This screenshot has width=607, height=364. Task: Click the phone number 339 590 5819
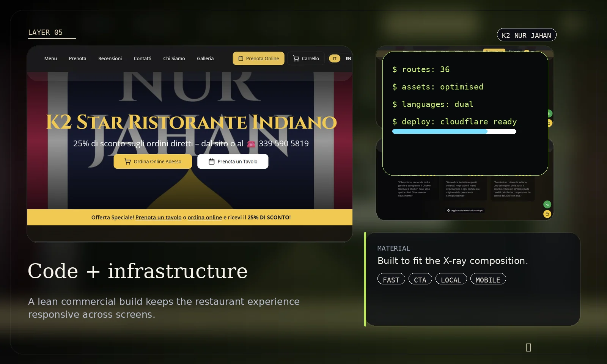tap(284, 144)
